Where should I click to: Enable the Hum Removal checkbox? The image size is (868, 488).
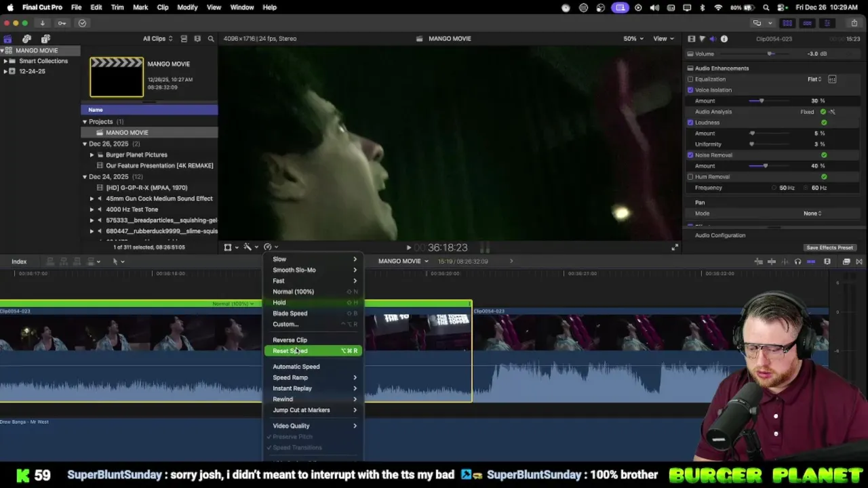690,177
